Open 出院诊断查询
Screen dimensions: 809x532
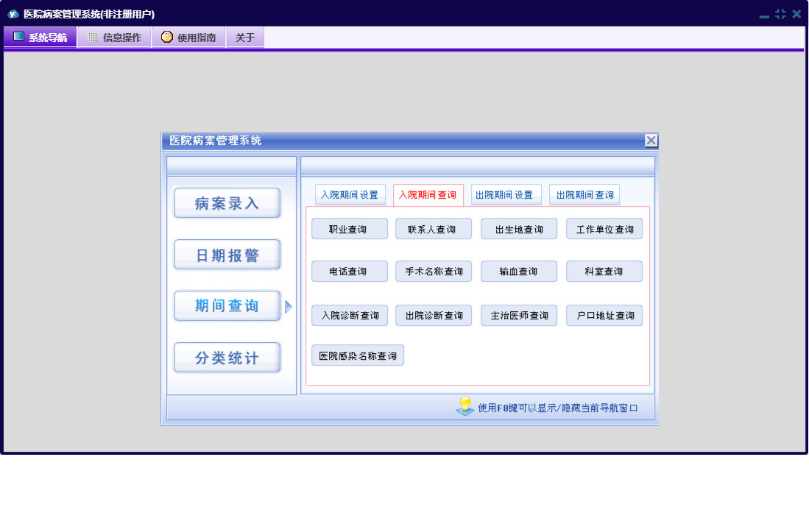click(x=434, y=316)
